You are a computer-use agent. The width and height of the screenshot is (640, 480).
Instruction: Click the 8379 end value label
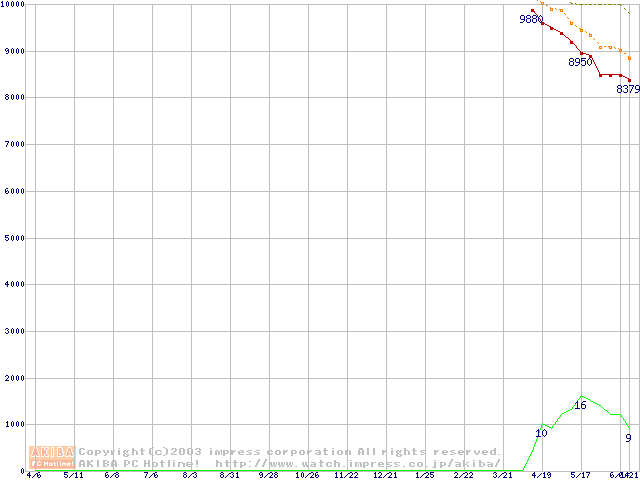click(x=627, y=89)
